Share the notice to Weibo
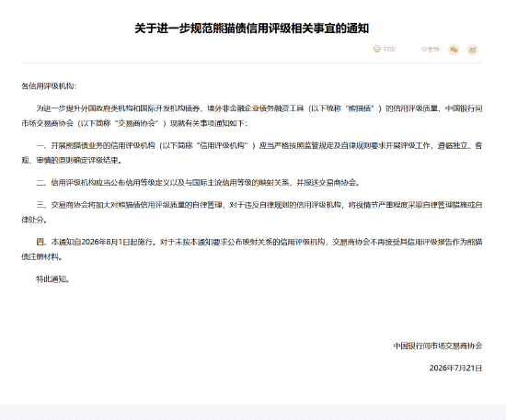The image size is (506, 420). click(473, 50)
